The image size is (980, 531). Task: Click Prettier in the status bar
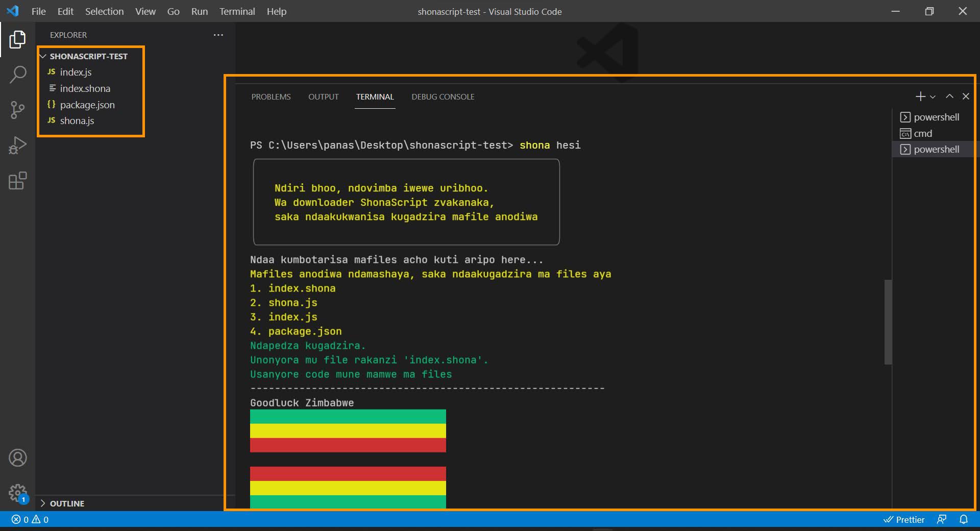(x=904, y=519)
